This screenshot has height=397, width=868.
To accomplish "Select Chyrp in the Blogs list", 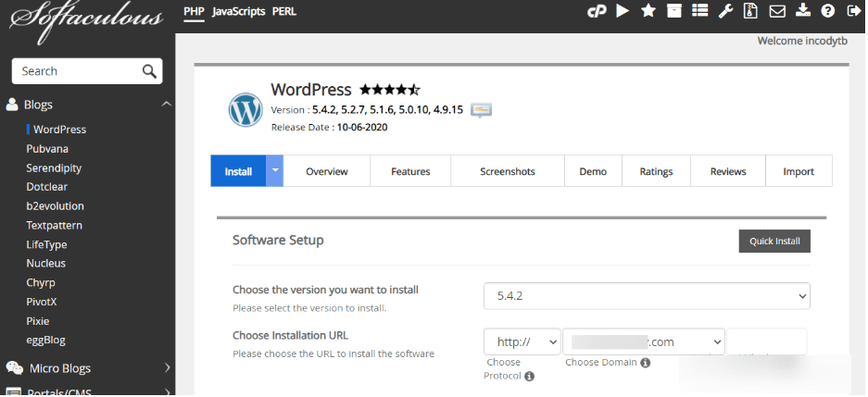I will click(41, 282).
